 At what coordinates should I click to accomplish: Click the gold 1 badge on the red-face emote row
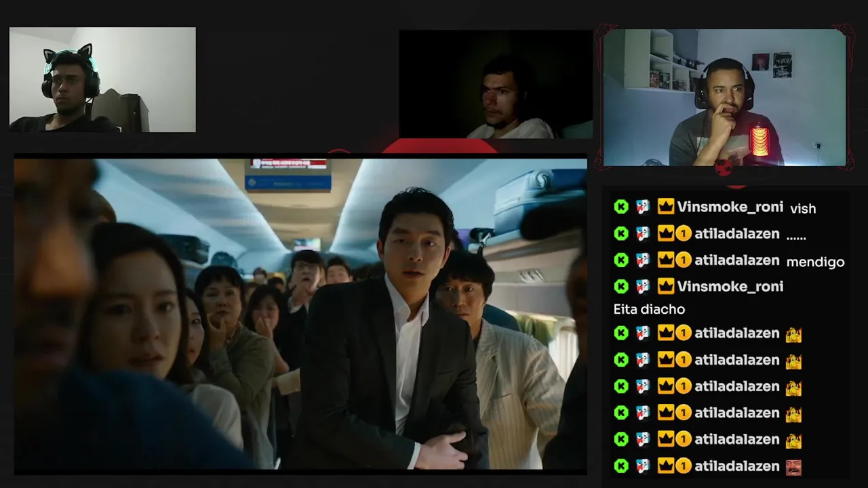coord(684,466)
